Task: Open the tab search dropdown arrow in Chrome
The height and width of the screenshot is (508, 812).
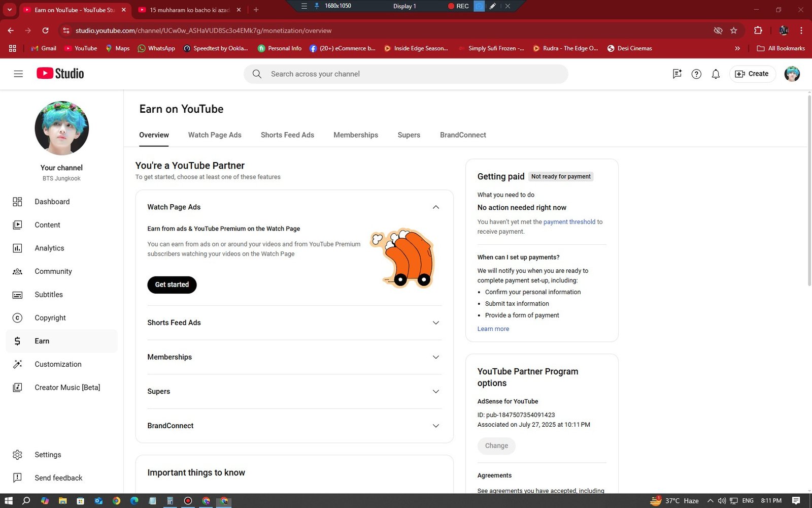Action: point(9,10)
